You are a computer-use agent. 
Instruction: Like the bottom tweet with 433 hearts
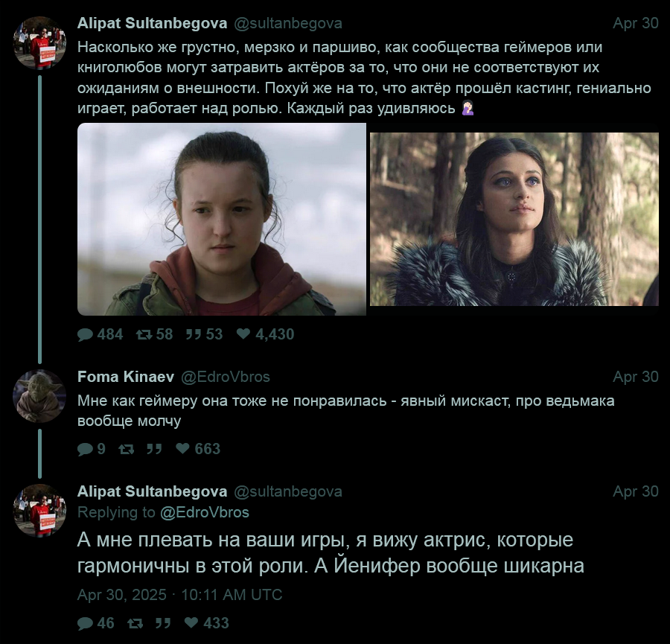pos(191,622)
